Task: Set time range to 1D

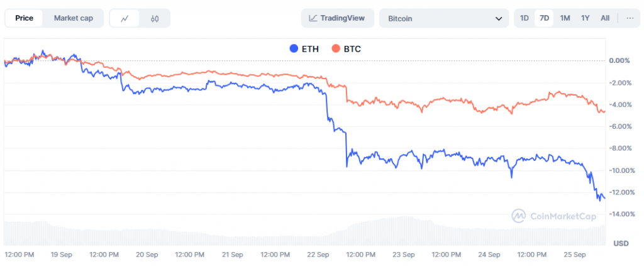Action: 524,18
